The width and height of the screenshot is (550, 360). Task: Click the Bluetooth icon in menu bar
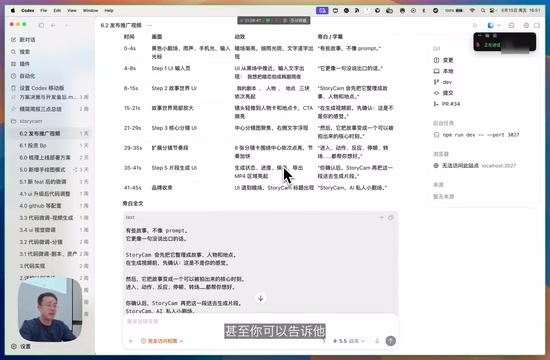click(x=424, y=11)
